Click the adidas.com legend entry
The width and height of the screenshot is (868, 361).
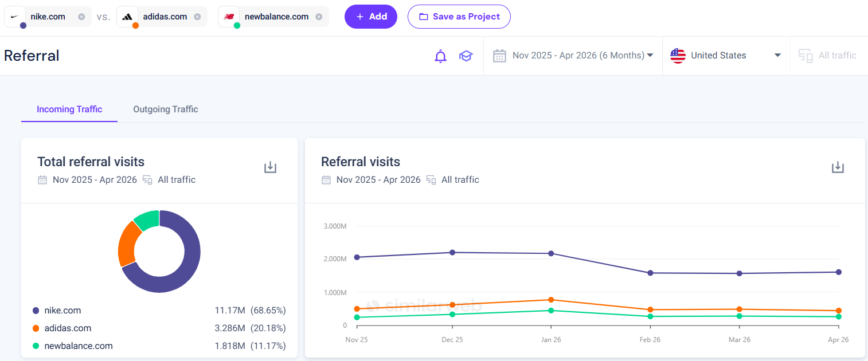[159, 328]
